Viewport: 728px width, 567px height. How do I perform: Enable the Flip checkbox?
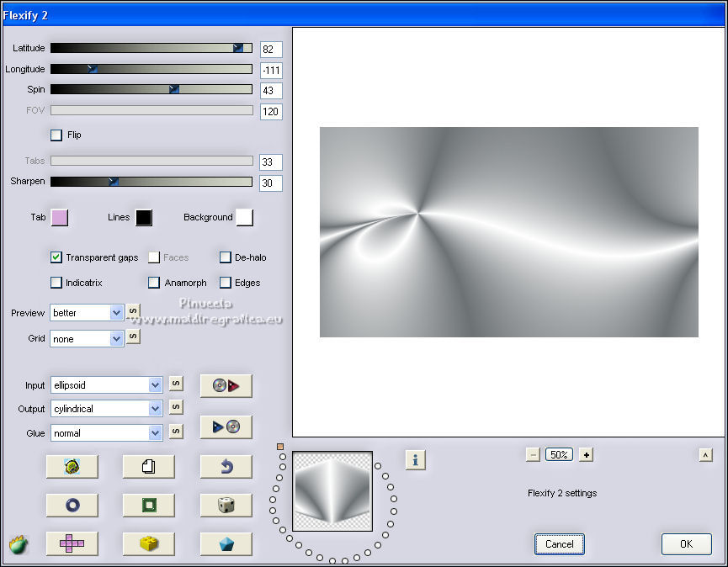pos(56,135)
